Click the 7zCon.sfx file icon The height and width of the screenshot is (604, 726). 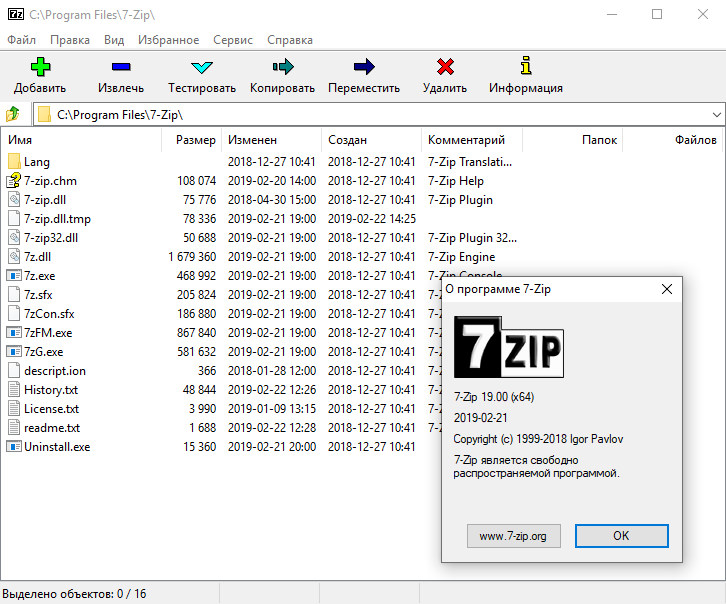point(14,313)
